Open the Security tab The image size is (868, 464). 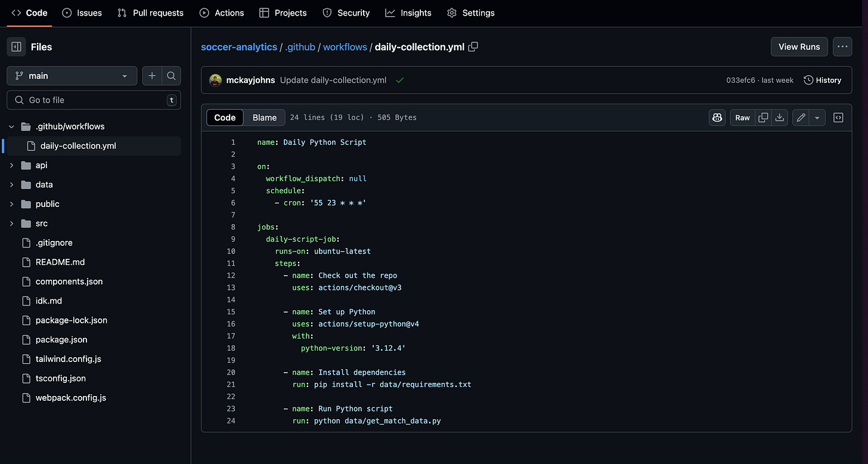346,13
